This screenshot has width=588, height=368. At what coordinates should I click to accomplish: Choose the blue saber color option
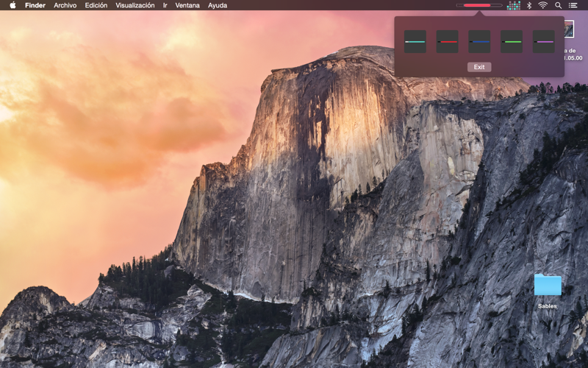coord(479,42)
